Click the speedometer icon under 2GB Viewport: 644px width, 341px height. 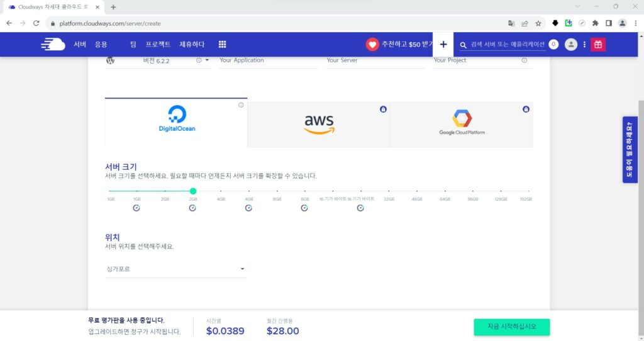tap(192, 208)
